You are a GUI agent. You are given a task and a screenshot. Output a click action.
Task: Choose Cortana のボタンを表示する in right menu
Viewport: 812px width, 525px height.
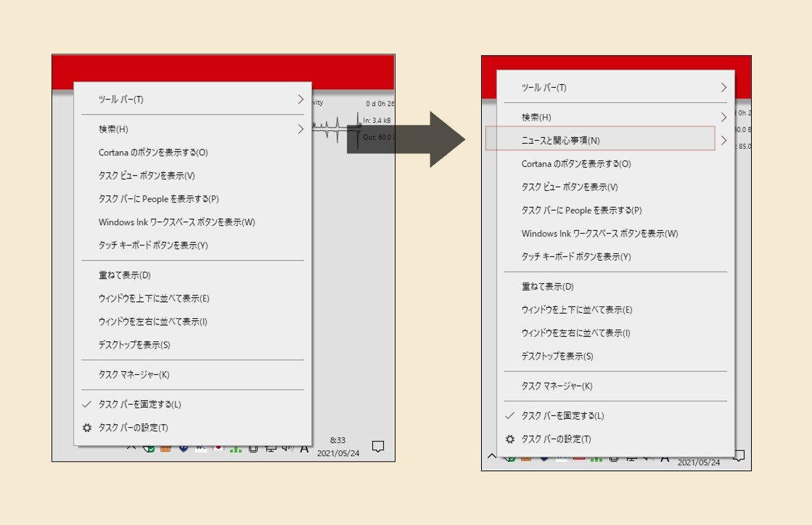coord(616,164)
